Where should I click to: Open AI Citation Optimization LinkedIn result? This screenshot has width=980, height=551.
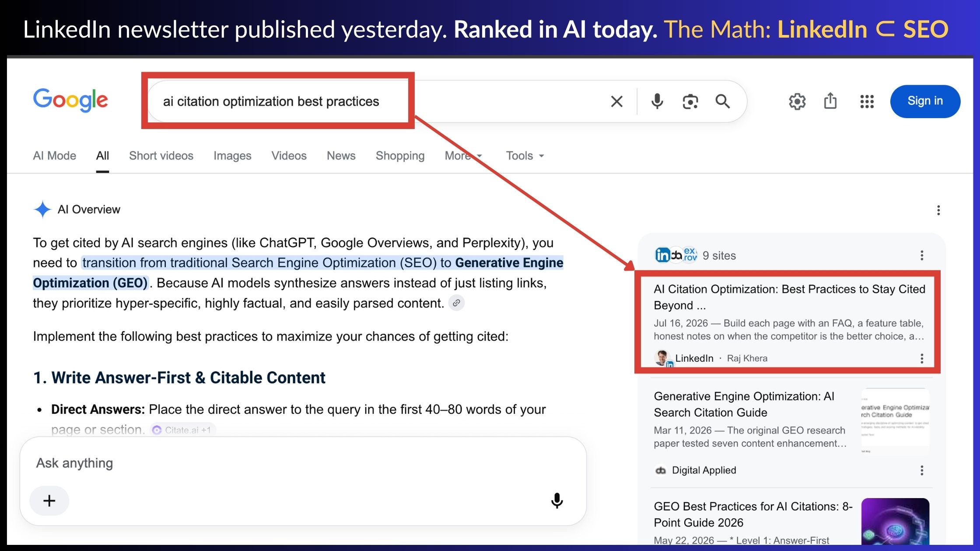click(789, 297)
